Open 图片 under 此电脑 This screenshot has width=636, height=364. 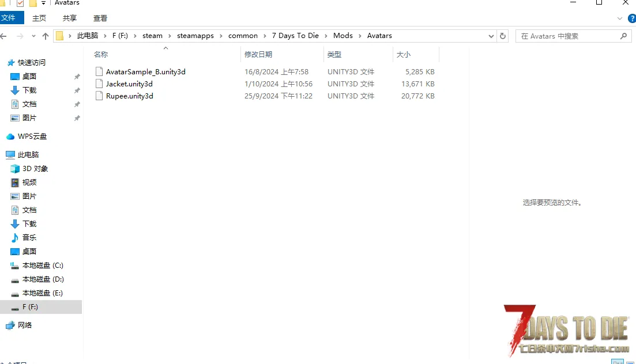click(x=29, y=196)
